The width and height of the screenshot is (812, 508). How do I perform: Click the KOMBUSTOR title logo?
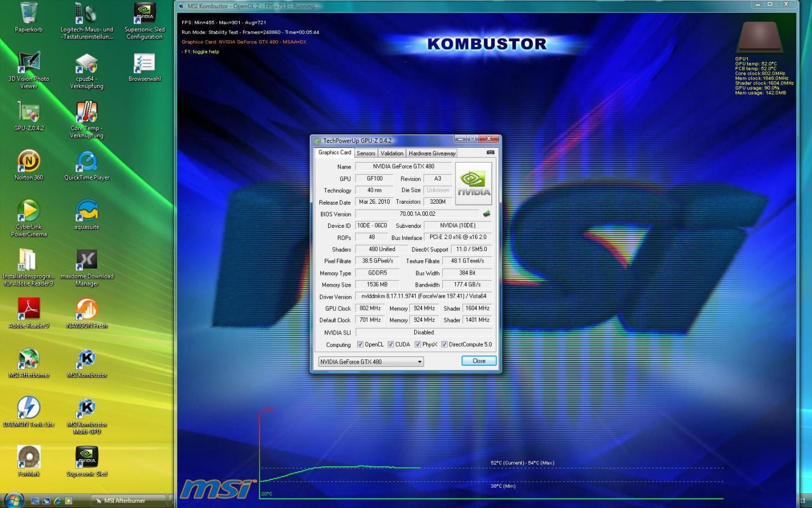[487, 44]
